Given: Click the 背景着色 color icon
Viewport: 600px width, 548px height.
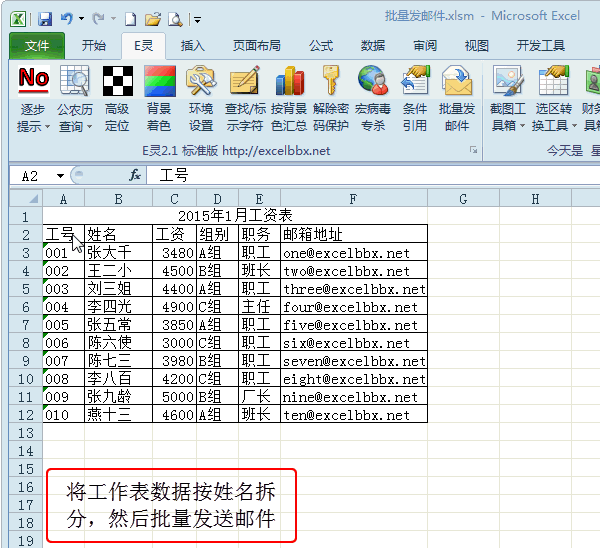Looking at the screenshot, I should [x=160, y=81].
